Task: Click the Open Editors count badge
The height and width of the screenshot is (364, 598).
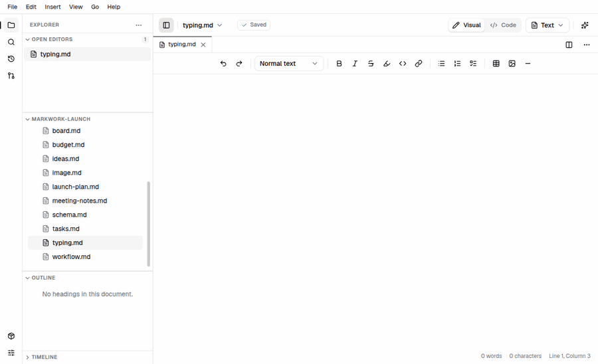Action: (145, 39)
